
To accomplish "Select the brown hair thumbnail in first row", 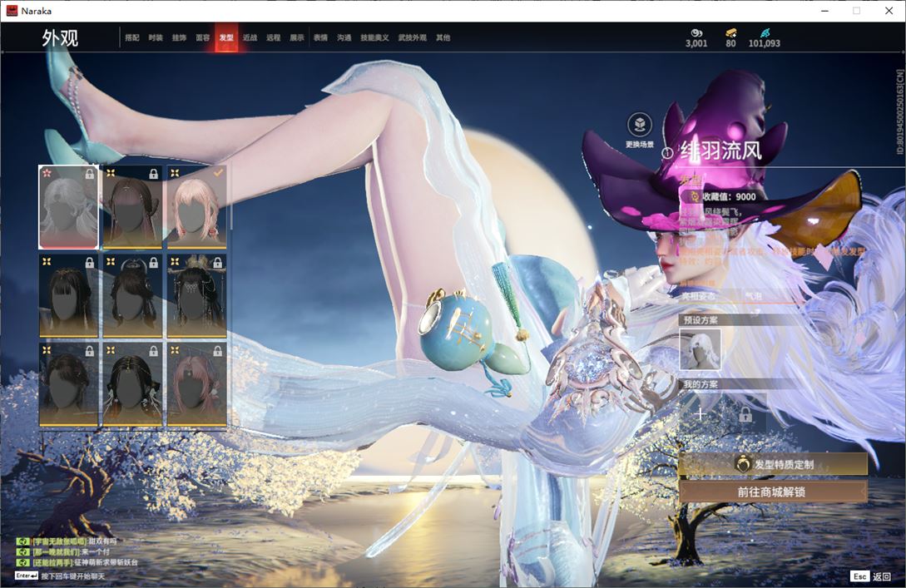I will pyautogui.click(x=132, y=207).
